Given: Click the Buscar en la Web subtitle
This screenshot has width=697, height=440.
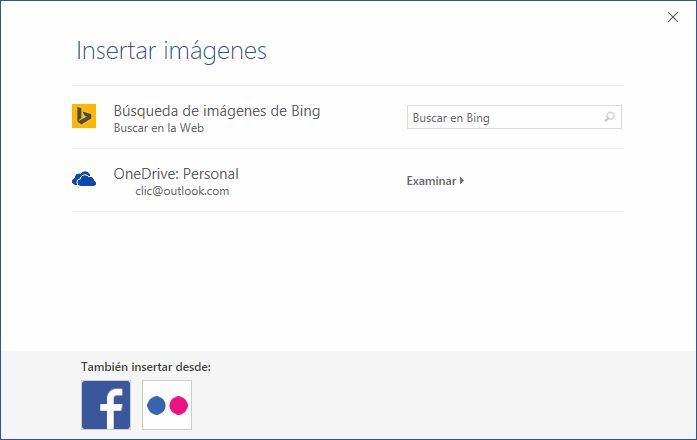Looking at the screenshot, I should pyautogui.click(x=159, y=128).
